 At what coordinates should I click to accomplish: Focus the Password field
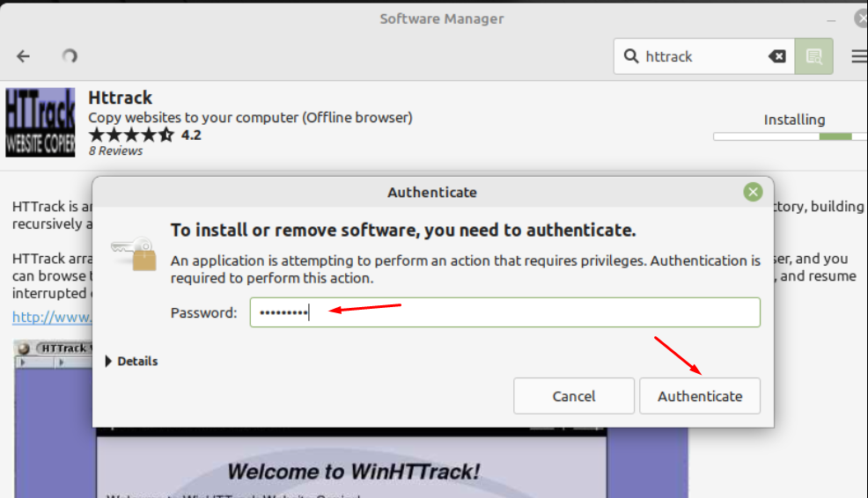click(504, 312)
